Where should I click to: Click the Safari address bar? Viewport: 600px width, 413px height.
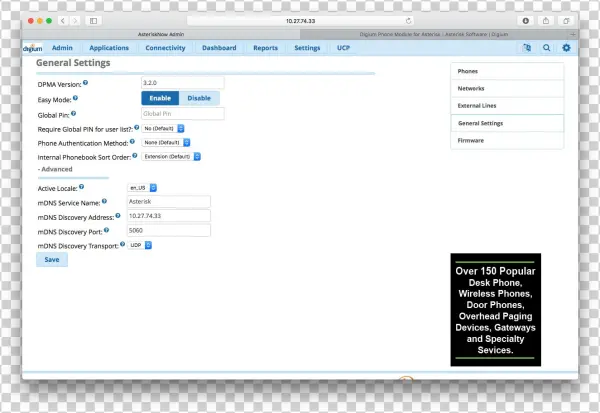coord(301,21)
